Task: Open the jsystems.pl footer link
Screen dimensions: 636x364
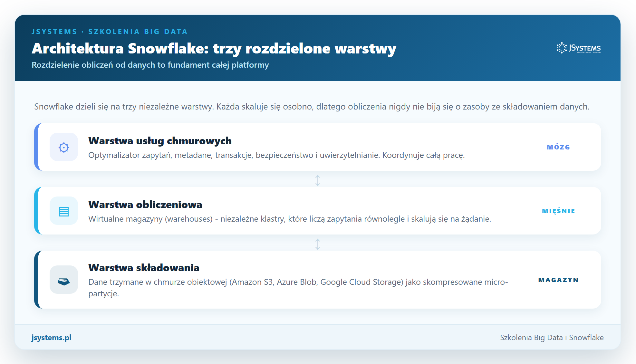Action: pos(52,338)
